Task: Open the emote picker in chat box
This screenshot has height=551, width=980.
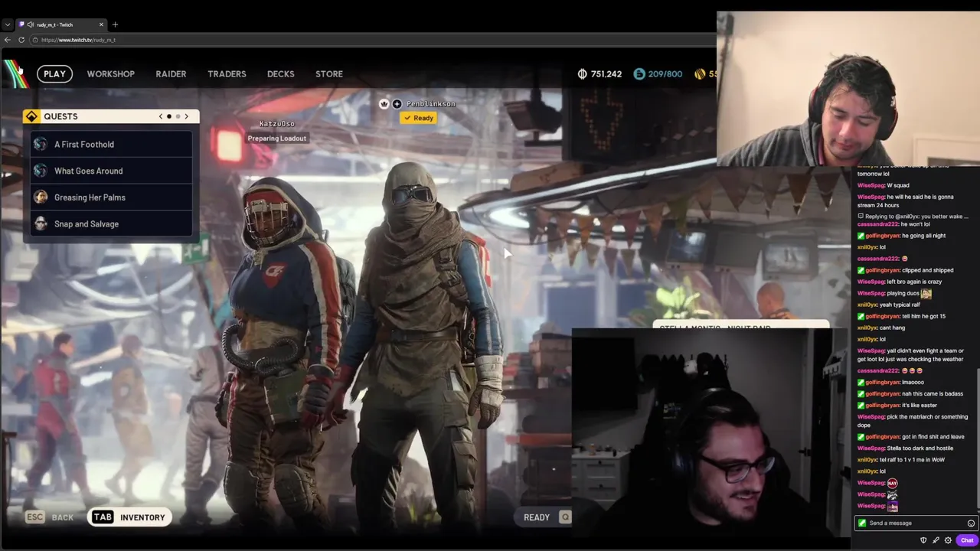Action: pyautogui.click(x=971, y=523)
